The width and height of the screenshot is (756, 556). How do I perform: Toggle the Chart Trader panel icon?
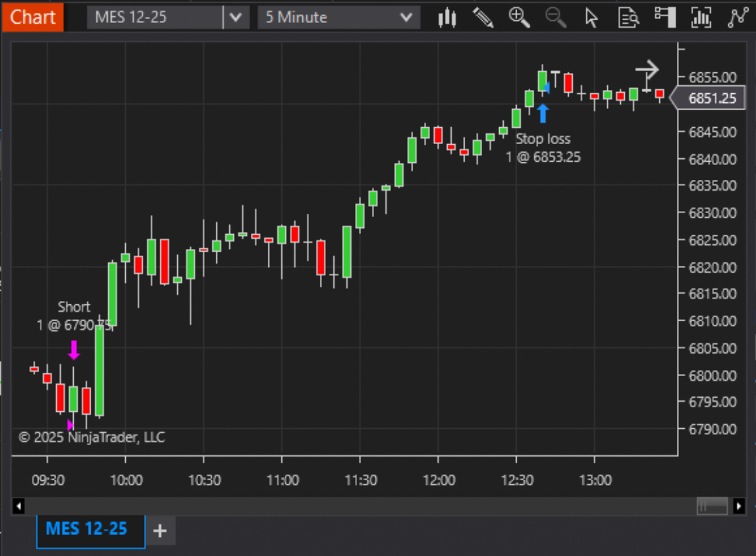665,18
